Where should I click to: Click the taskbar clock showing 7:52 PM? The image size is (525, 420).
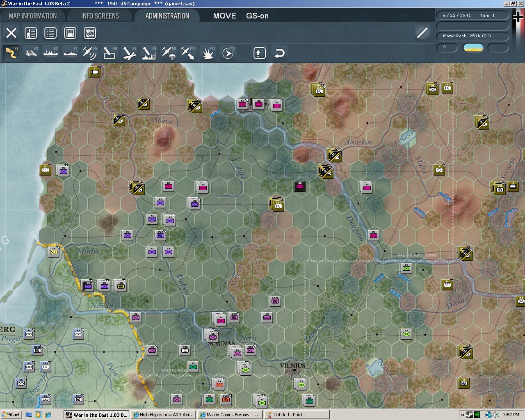click(511, 415)
